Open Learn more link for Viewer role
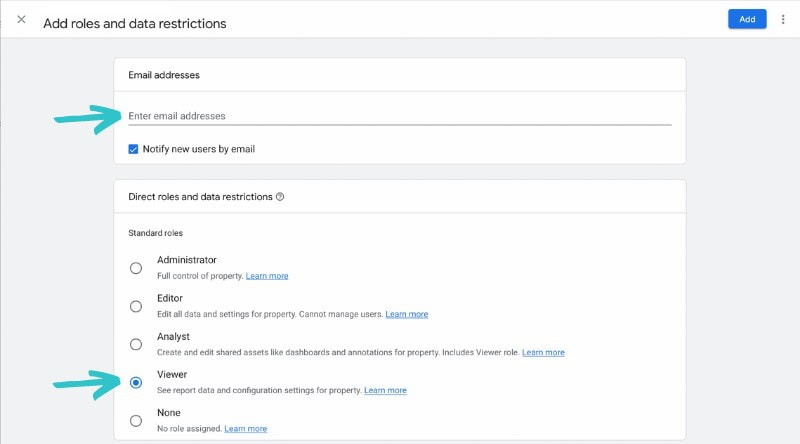 [385, 390]
